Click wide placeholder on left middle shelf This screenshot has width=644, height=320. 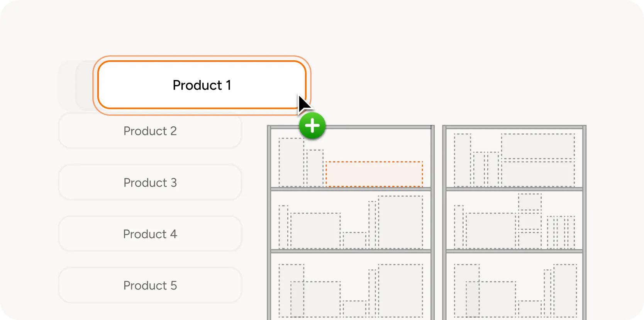(315, 231)
